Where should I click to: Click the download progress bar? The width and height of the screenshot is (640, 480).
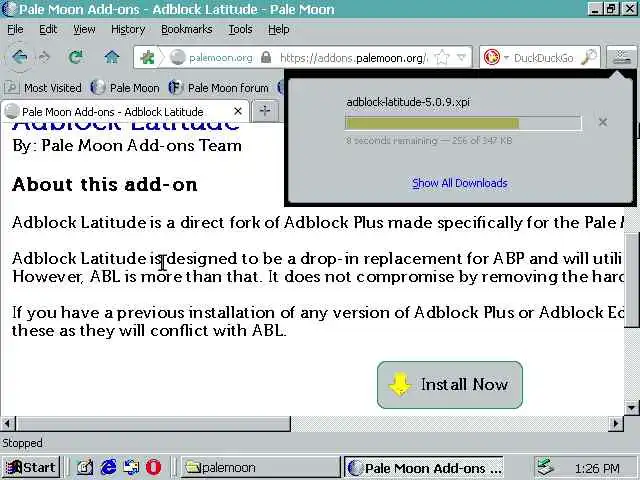[463, 123]
